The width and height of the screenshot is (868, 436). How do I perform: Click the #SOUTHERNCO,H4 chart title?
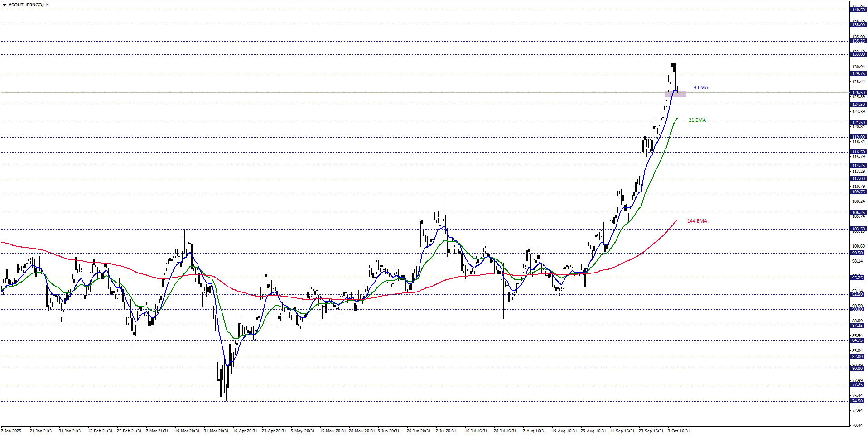coord(29,5)
